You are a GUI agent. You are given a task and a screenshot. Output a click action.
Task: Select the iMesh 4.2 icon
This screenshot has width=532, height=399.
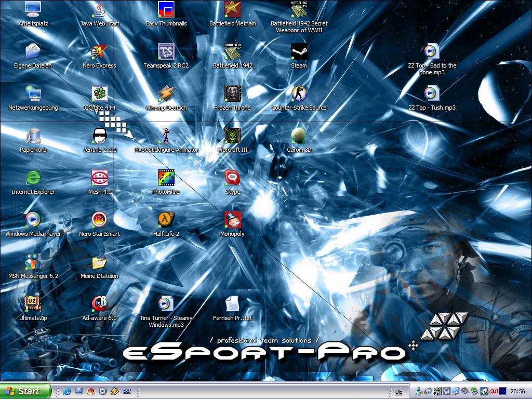(99, 182)
